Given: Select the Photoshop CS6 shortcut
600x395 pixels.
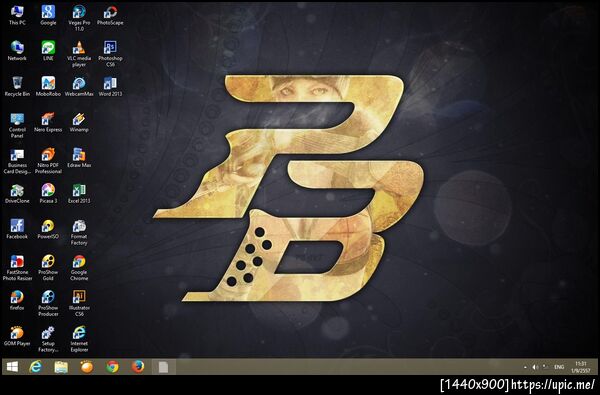Looking at the screenshot, I should (x=110, y=54).
